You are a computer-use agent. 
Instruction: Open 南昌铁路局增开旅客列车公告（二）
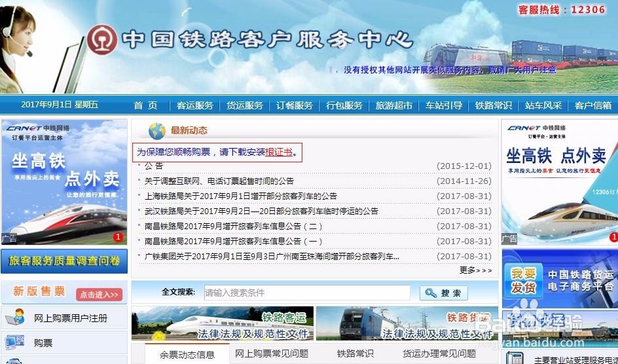tap(233, 226)
